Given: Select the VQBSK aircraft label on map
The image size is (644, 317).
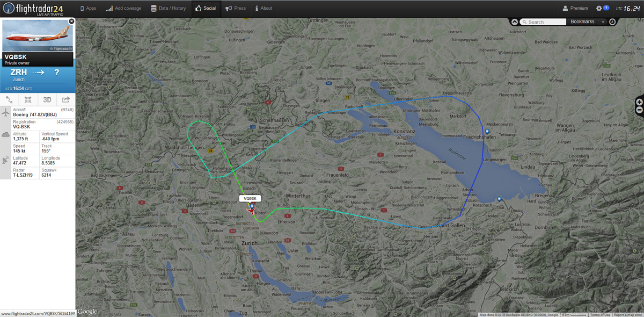Looking at the screenshot, I should click(x=250, y=198).
